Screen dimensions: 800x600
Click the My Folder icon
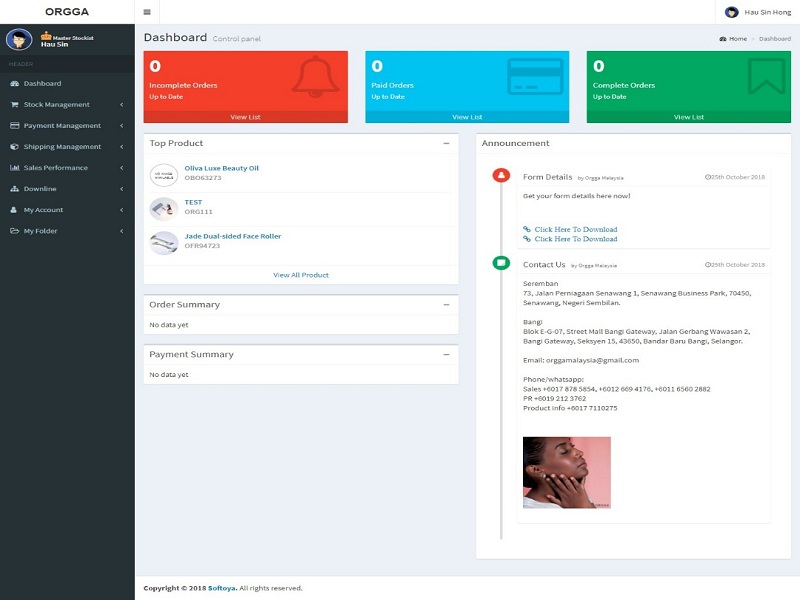click(x=14, y=231)
